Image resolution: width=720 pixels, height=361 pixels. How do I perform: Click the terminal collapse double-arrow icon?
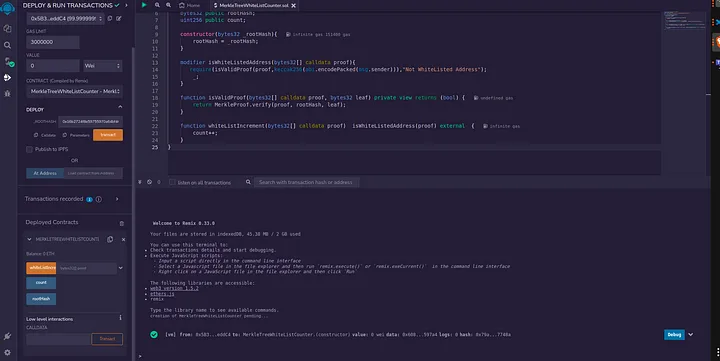coord(140,182)
